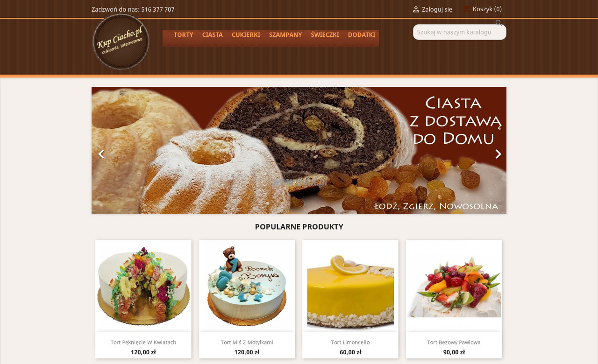Focus the catalog search field

tap(460, 32)
